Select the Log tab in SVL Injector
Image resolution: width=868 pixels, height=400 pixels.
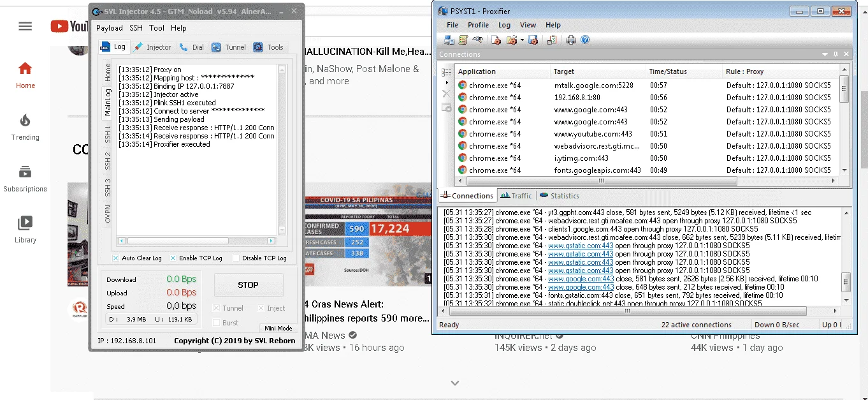(x=113, y=47)
